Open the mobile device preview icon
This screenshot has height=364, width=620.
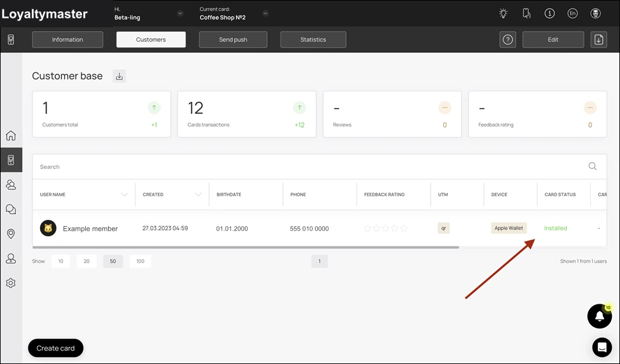coord(527,13)
